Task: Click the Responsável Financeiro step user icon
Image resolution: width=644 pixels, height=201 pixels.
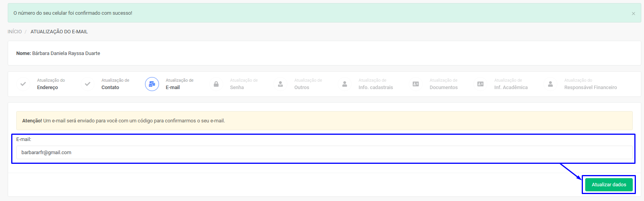Action: [550, 84]
